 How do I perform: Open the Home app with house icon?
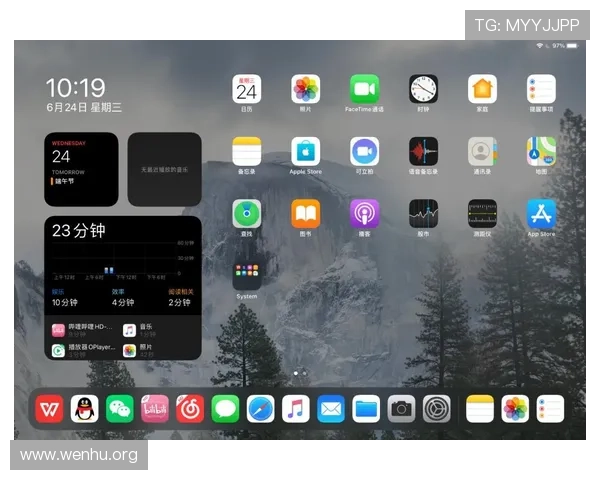tap(482, 89)
